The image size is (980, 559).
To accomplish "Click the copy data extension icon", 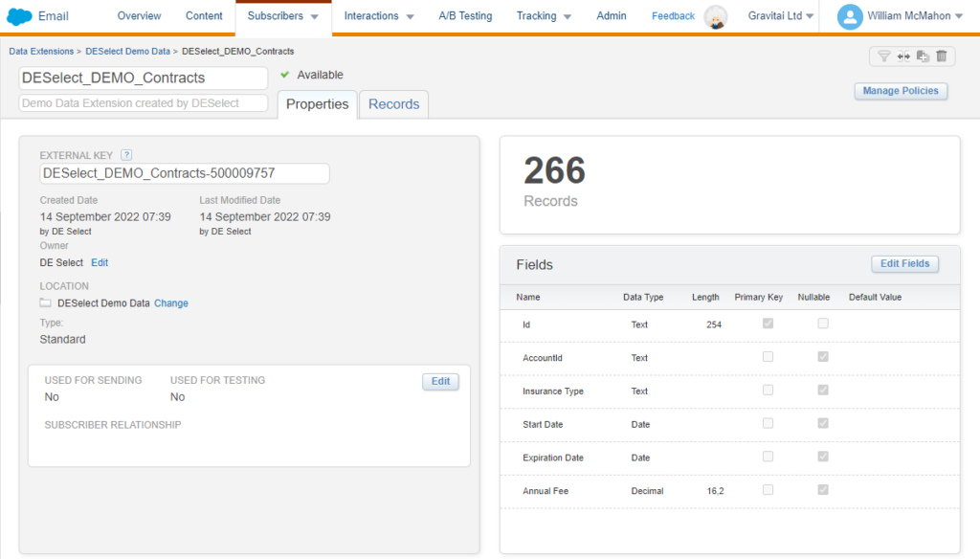I will click(x=922, y=56).
